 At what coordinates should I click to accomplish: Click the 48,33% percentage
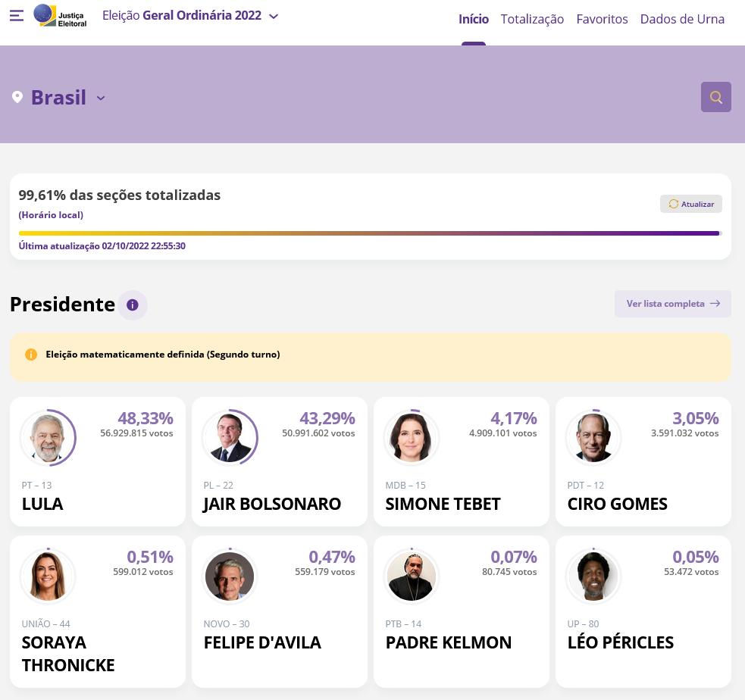click(x=146, y=418)
